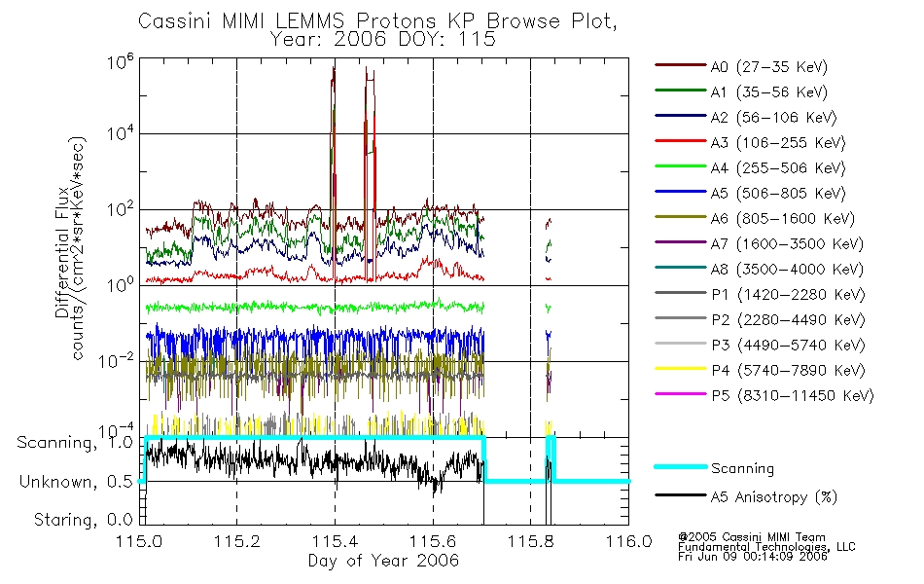This screenshot has height=584, width=924.
Task: Click the P2 (2280-4490 KeV) legend label
Action: pyautogui.click(x=788, y=320)
